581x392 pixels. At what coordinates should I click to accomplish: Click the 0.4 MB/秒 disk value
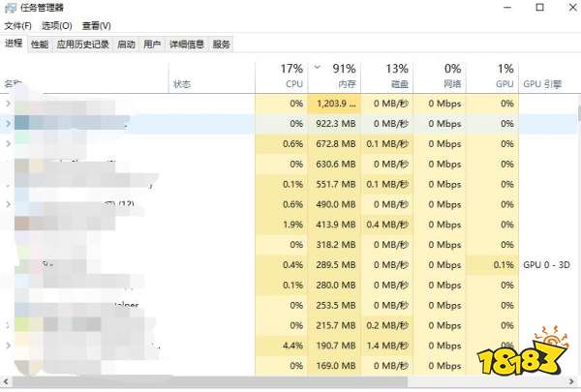pos(387,225)
